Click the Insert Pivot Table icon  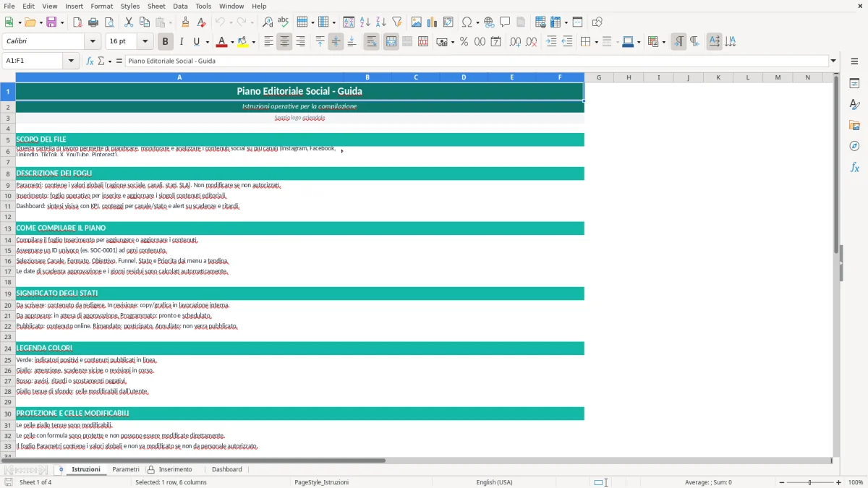tap(448, 22)
